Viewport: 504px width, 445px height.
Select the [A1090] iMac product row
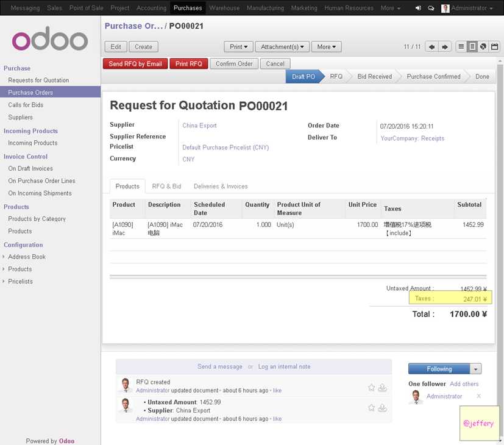pos(298,229)
